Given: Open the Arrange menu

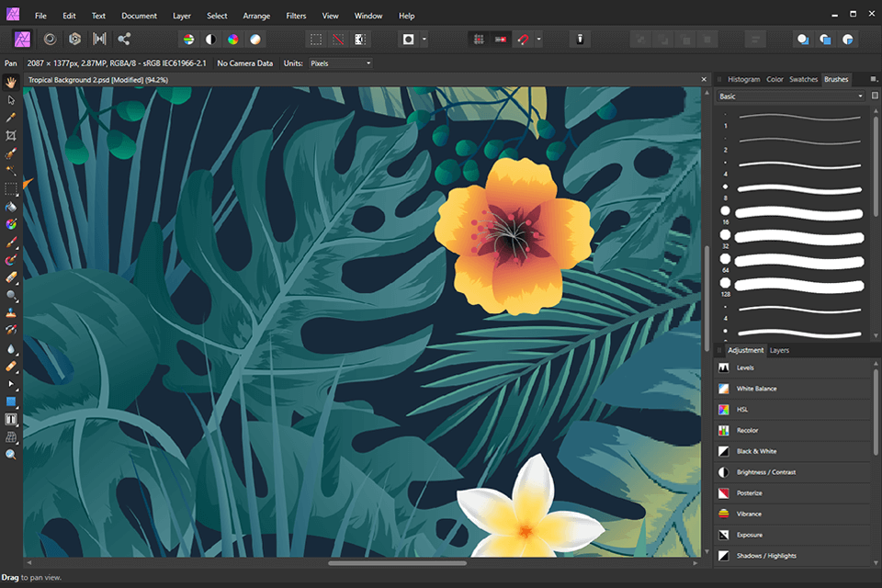Looking at the screenshot, I should point(256,16).
